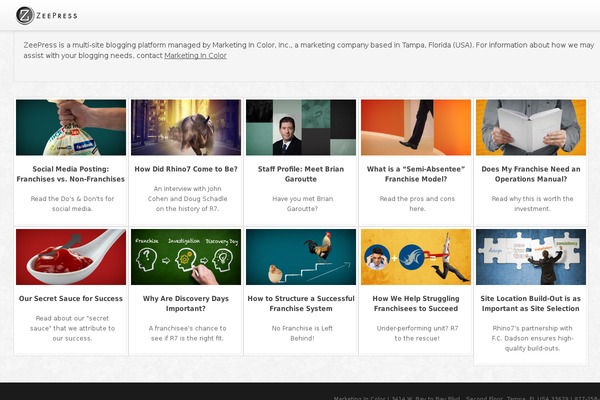Click the Marketing In Color footer address text

click(x=466, y=398)
